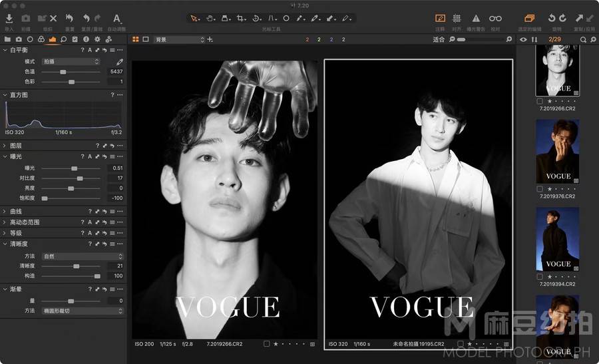Toggle checkbox below 7.2019266.CR2 browser thumbnail
599x364 pixels.
pos(540,101)
